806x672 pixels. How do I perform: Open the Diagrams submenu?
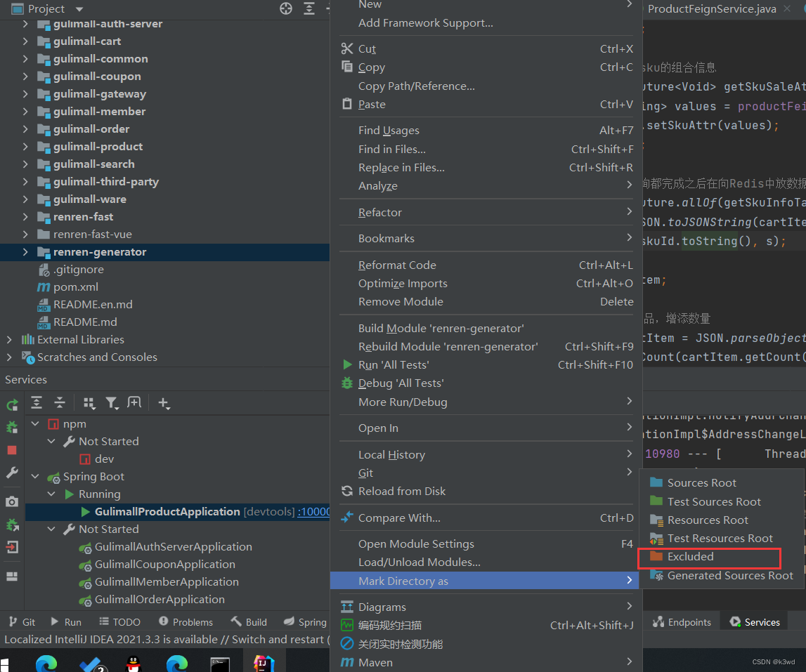click(486, 607)
